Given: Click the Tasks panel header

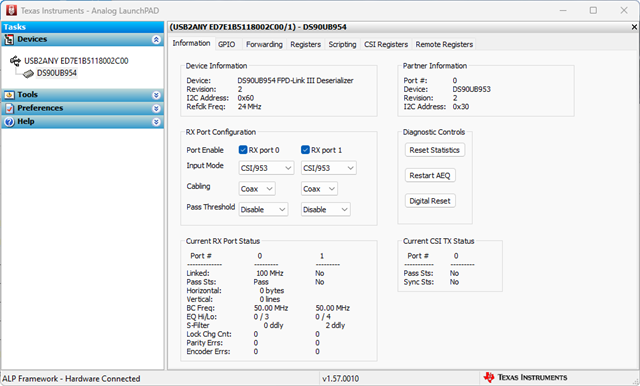Looking at the screenshot, I should [82, 27].
